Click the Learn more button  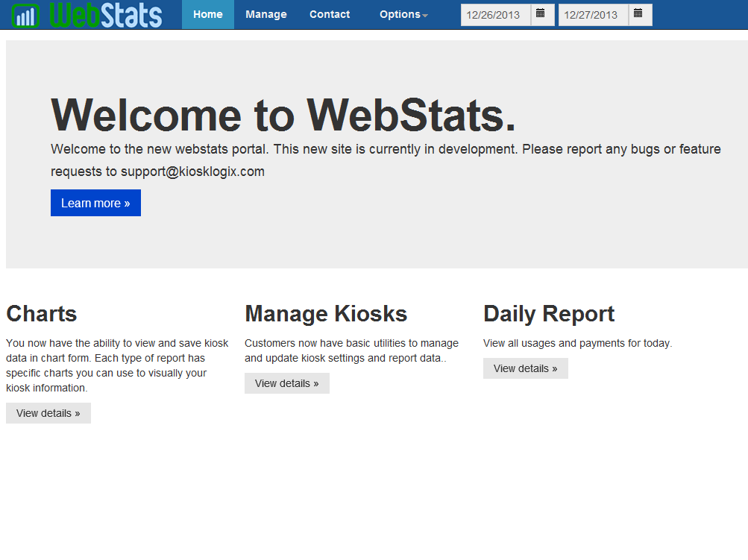pyautogui.click(x=95, y=203)
